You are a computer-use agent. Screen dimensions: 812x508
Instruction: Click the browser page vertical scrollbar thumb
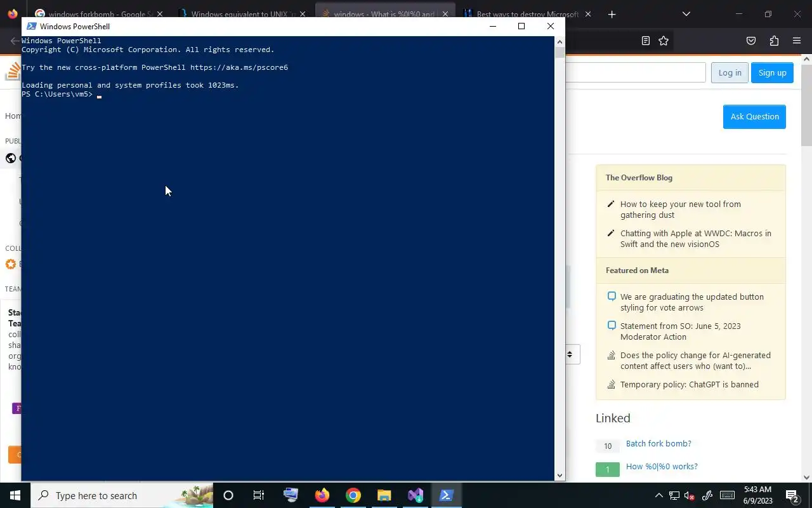pos(806,105)
